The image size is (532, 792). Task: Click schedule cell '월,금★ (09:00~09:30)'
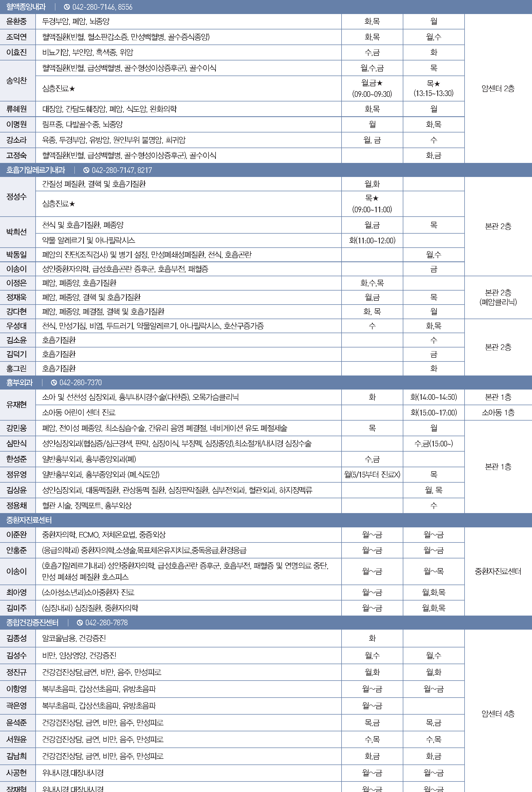click(x=372, y=88)
